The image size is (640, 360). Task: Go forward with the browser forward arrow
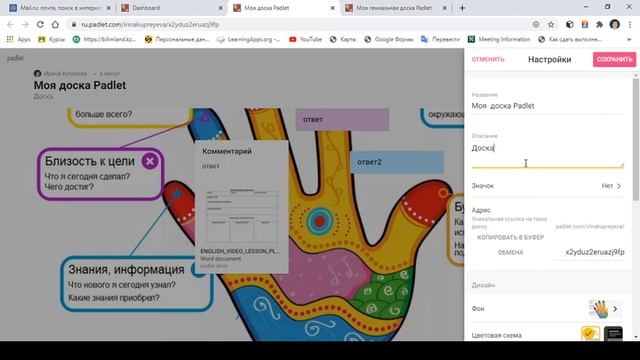click(x=25, y=24)
